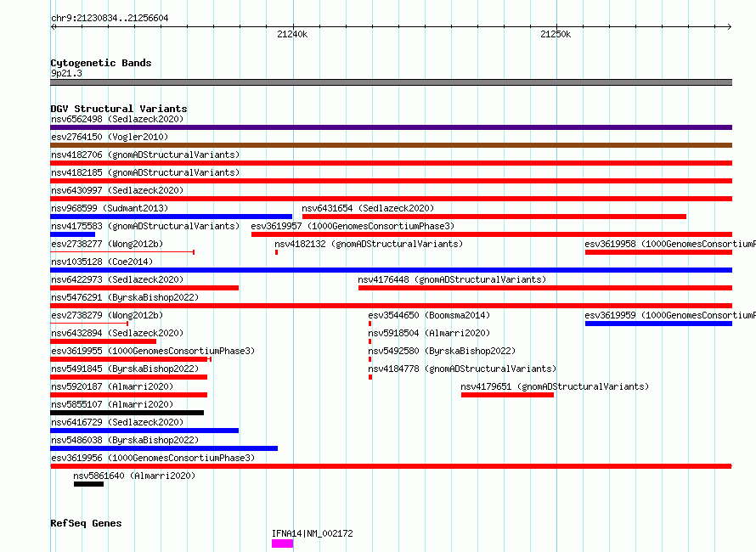
Task: Open nsv4179651 (gnomADStructuralVariants) label
Action: [x=555, y=386]
